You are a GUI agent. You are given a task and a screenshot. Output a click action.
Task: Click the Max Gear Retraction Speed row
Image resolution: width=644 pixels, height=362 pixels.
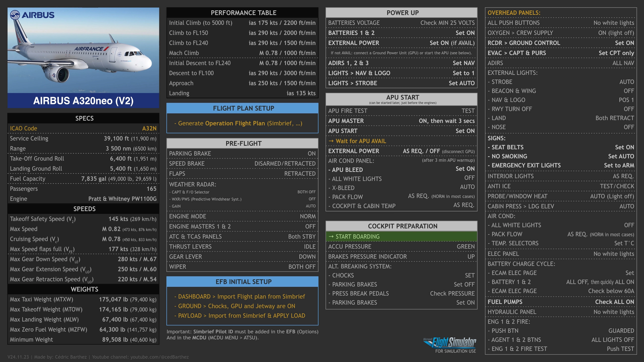click(83, 279)
